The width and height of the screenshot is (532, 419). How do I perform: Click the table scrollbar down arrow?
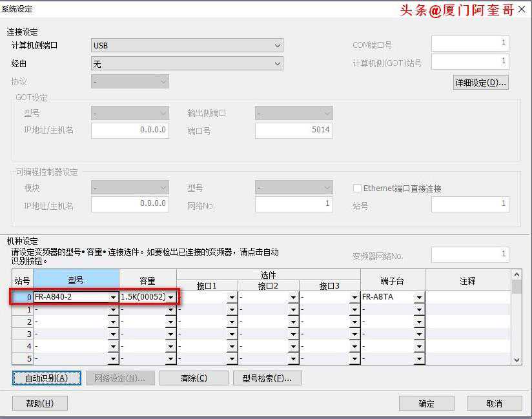[516, 360]
